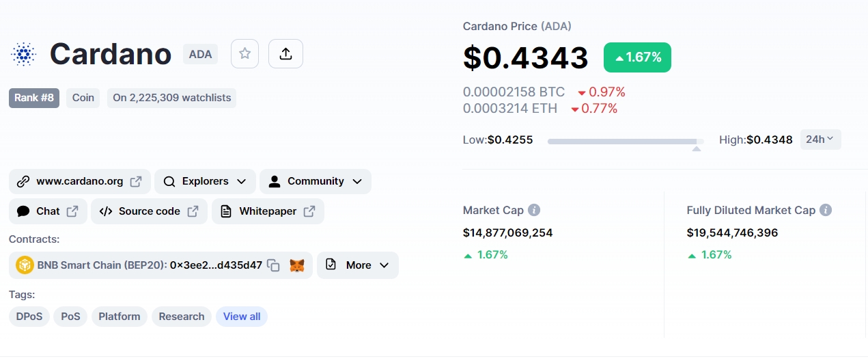Viewport: 868px width, 359px height.
Task: Change the 24h range selector
Action: (820, 139)
